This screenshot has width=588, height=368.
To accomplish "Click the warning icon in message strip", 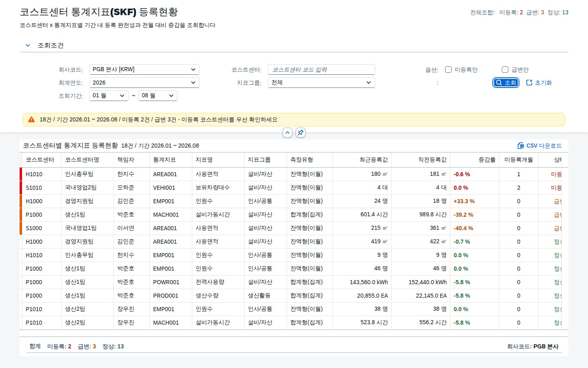I will [31, 119].
